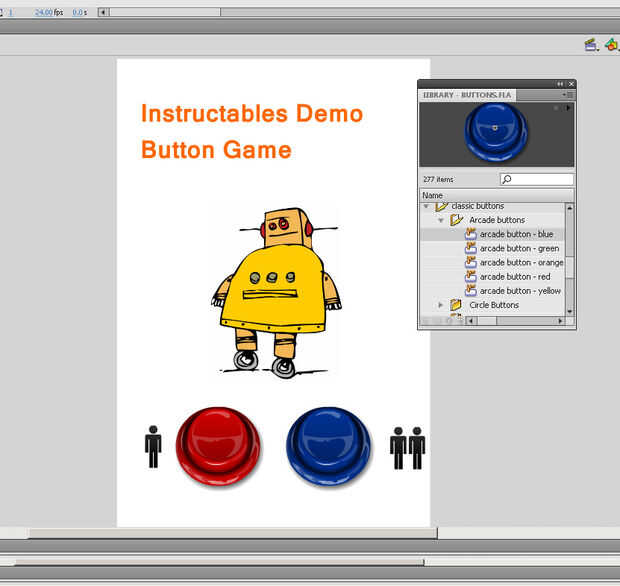Click the red arcade button on stage

218,447
